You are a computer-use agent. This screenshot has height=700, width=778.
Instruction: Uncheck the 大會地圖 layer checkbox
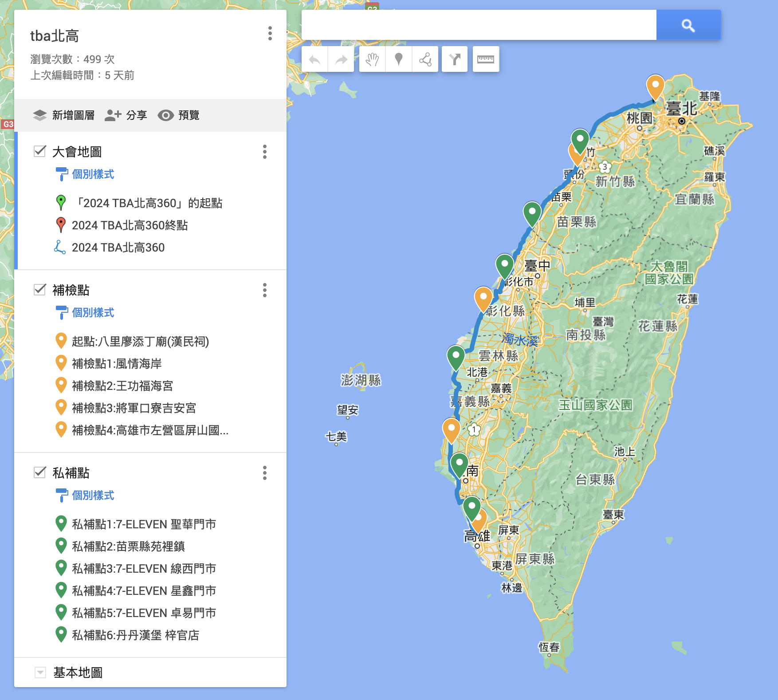[x=40, y=151]
